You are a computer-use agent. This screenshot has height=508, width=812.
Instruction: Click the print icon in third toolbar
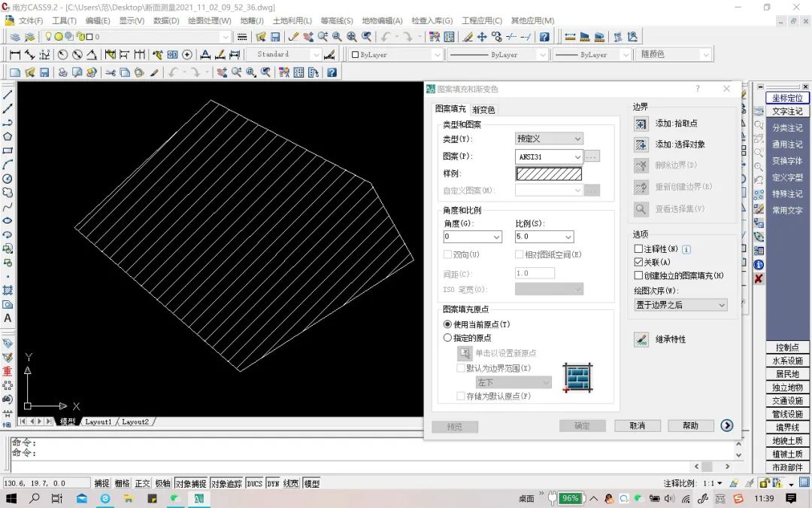[62, 72]
